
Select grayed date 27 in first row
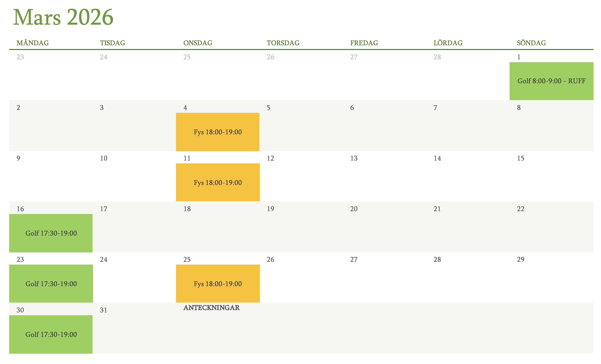tap(354, 57)
